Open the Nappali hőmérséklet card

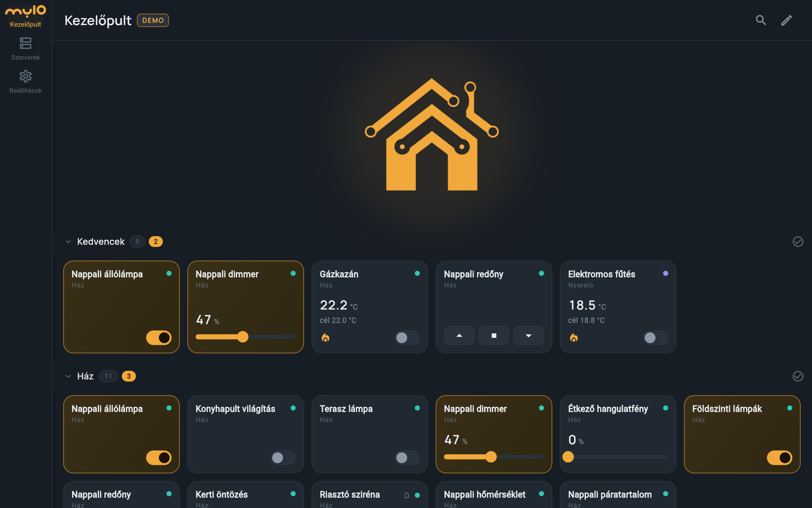[494, 495]
